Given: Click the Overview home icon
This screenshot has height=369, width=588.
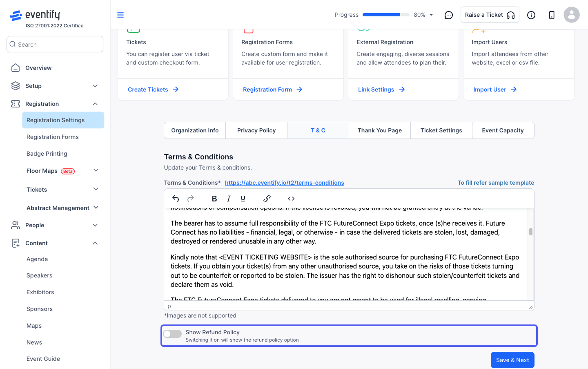Looking at the screenshot, I should point(16,68).
